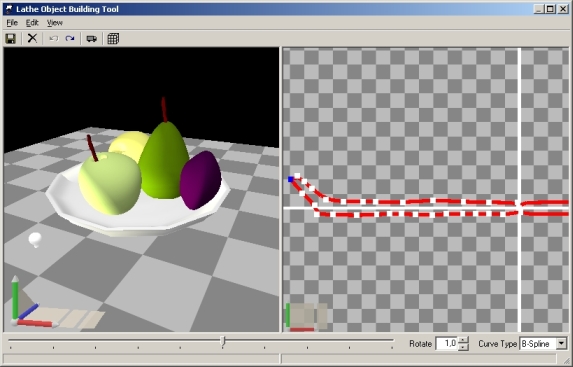573x367 pixels.
Task: Open the File menu
Action: pyautogui.click(x=12, y=23)
